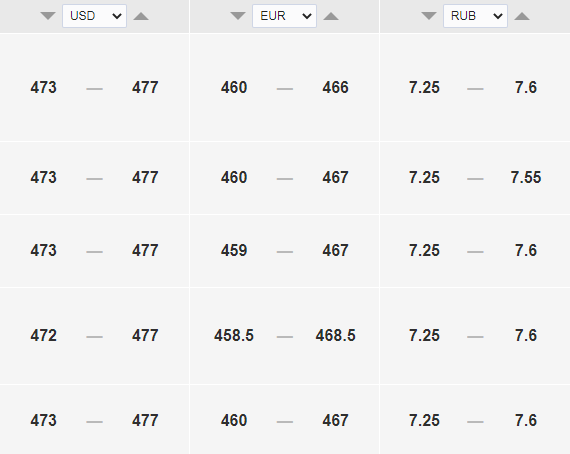570x454 pixels.
Task: Select the 468.5 EUR sell rate
Action: [336, 335]
